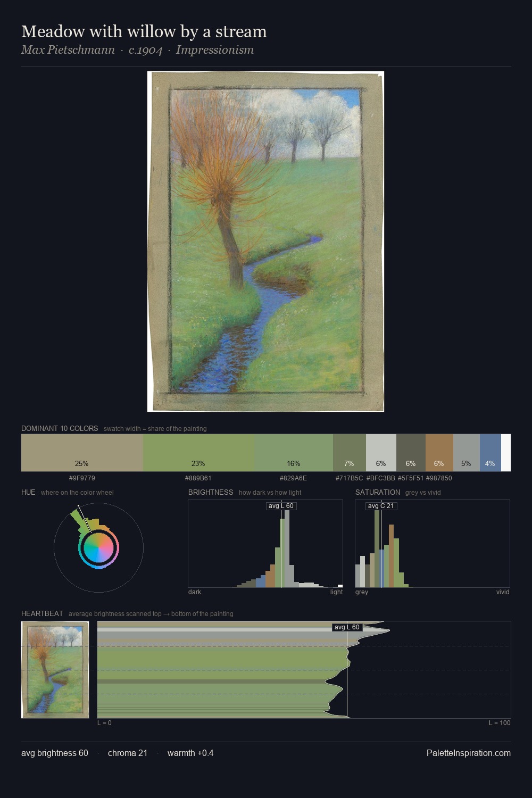The width and height of the screenshot is (532, 798).
Task: Click the artist name 'Max Pietschmann'
Action: [68, 50]
